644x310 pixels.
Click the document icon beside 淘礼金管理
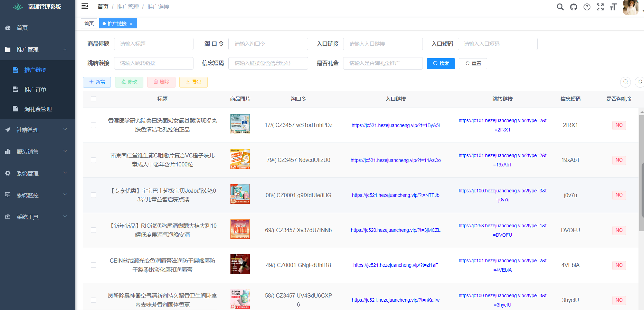click(x=16, y=109)
